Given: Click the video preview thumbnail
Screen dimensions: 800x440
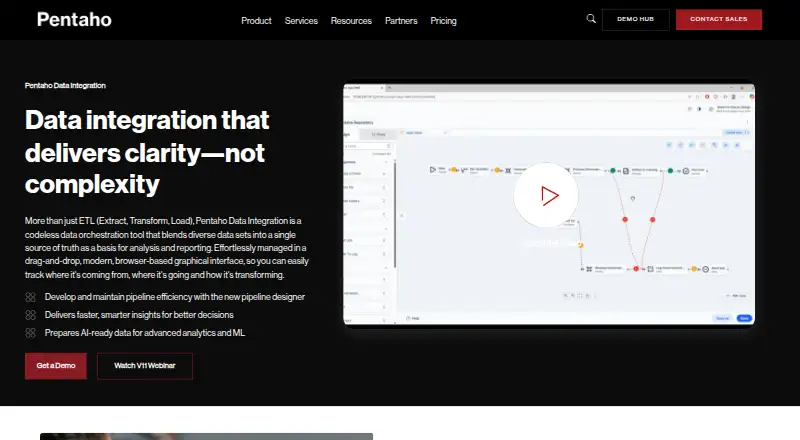Looking at the screenshot, I should [549, 204].
